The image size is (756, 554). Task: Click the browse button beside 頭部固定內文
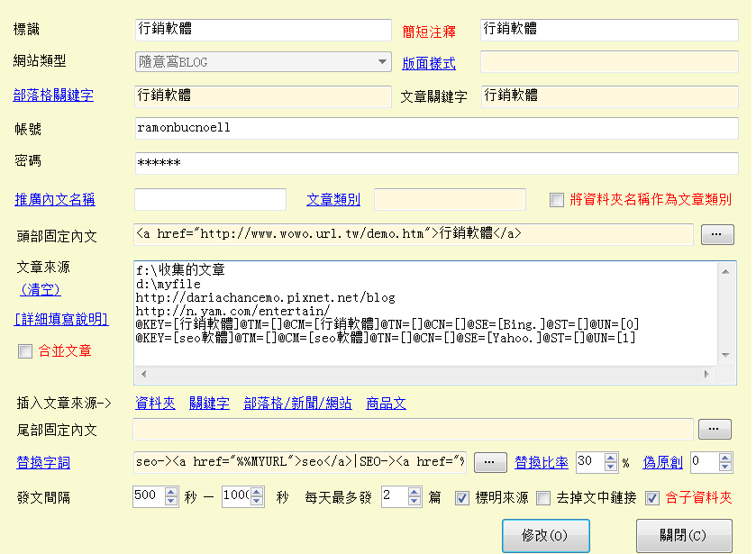(x=716, y=234)
